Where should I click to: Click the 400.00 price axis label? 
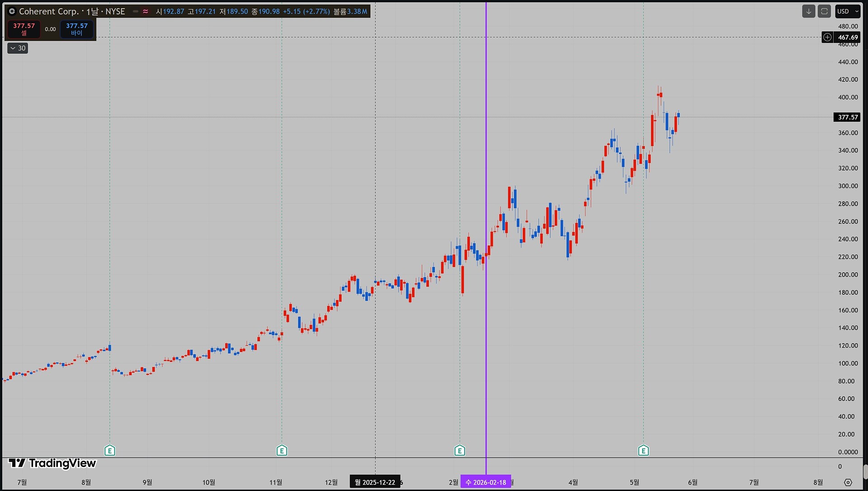848,97
